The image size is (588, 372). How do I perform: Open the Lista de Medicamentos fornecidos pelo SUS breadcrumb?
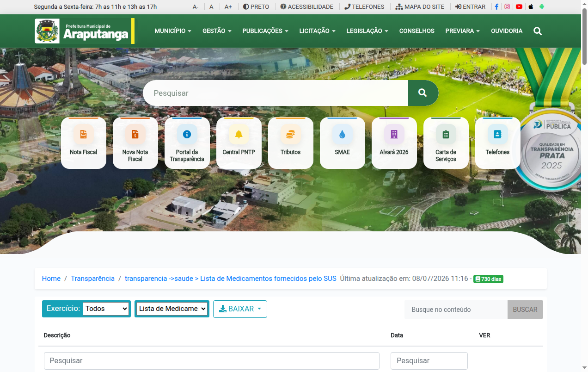(231, 279)
